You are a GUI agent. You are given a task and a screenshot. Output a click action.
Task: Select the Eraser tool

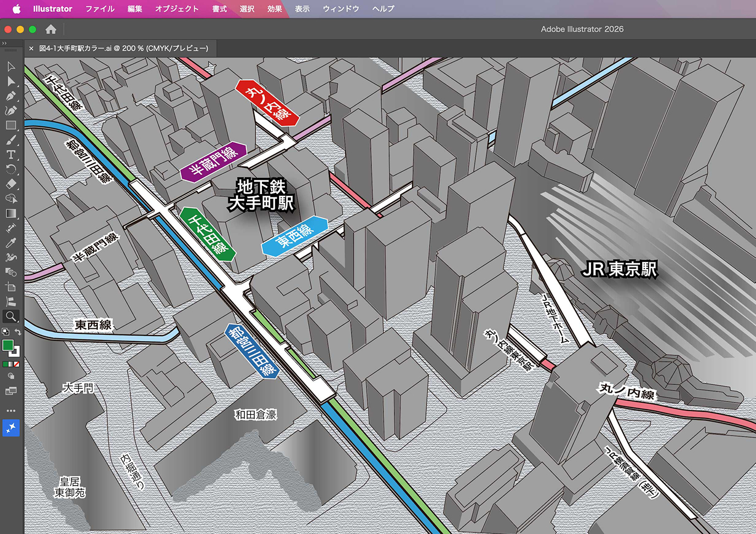point(10,184)
